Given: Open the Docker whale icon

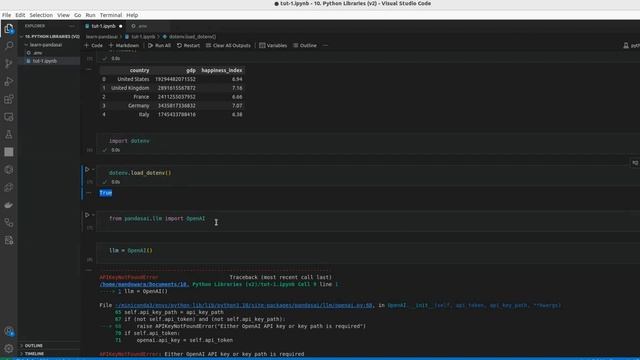Looking at the screenshot, I should tap(9, 205).
